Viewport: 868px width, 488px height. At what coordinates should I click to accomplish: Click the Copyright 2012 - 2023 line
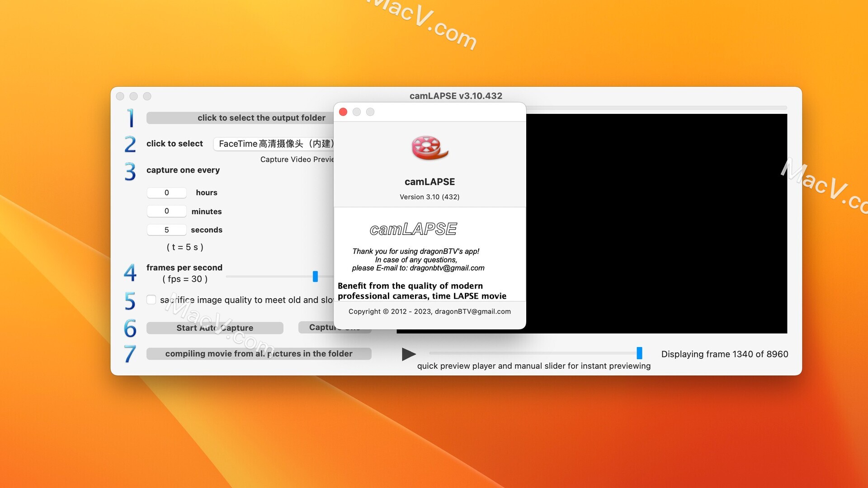(429, 311)
